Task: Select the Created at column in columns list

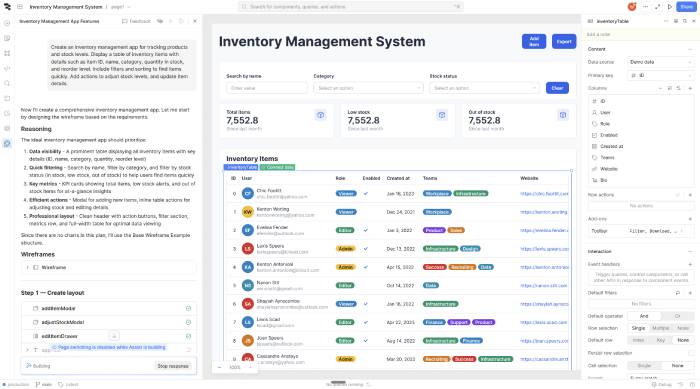Action: coord(641,146)
